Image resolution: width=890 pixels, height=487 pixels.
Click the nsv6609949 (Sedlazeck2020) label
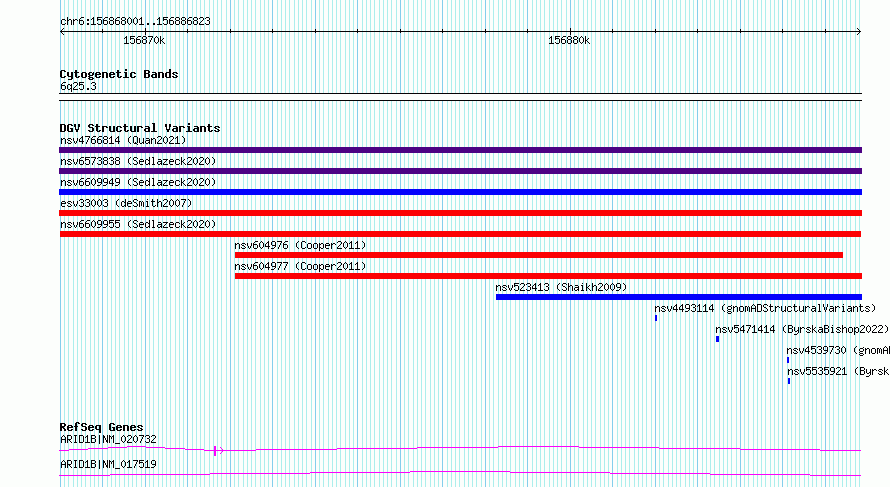click(x=138, y=182)
